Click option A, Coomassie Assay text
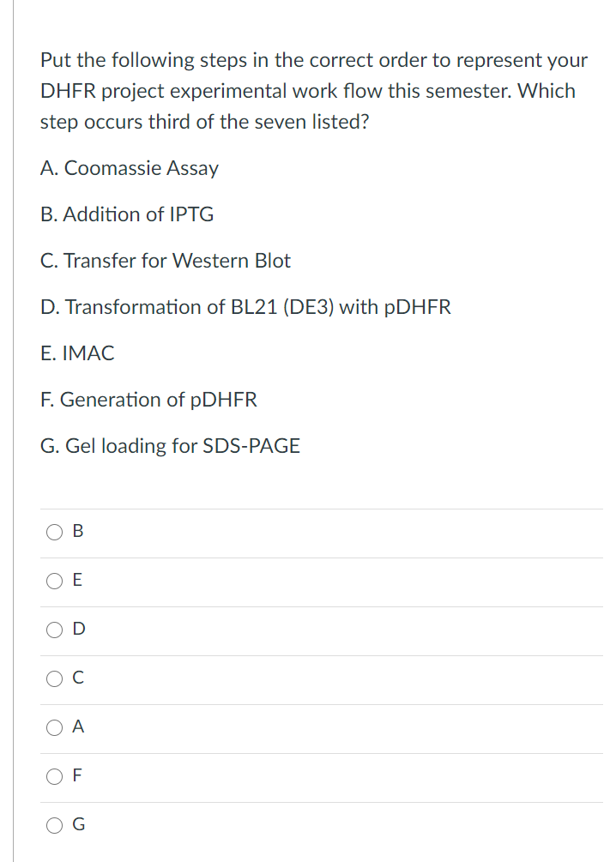Screen dimensions: 616x862 click(130, 168)
